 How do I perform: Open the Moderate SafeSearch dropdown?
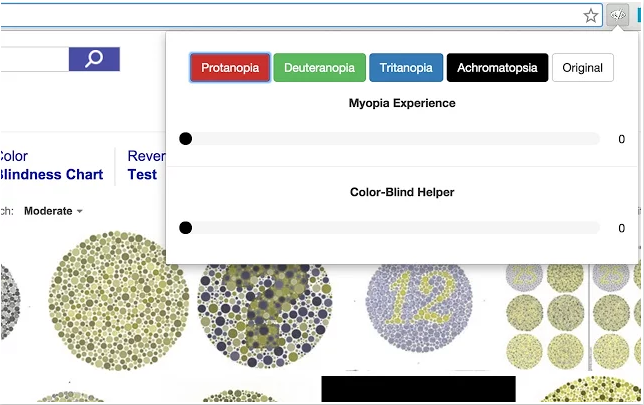coord(53,211)
